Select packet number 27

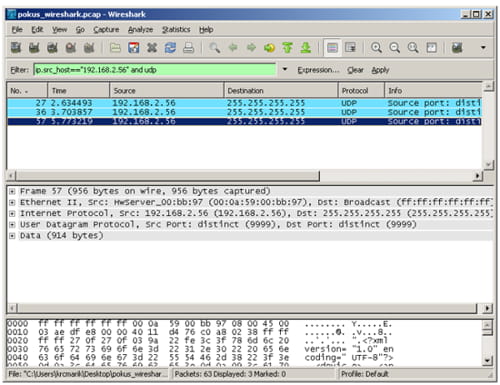pos(244,103)
